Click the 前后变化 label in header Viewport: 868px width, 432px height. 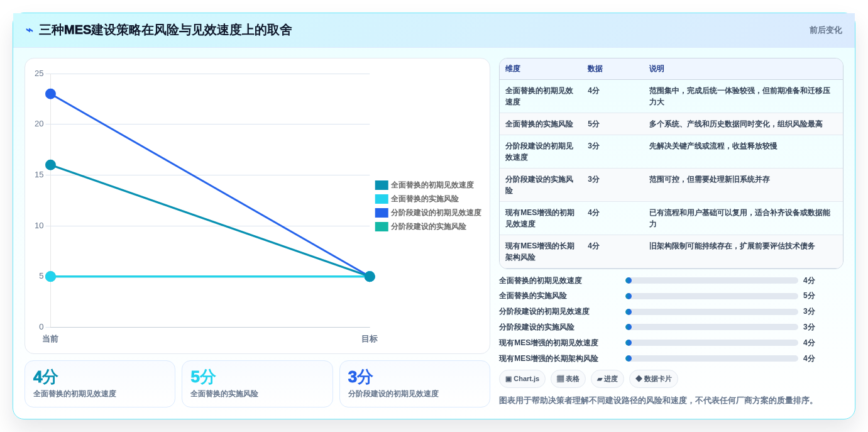coord(825,30)
